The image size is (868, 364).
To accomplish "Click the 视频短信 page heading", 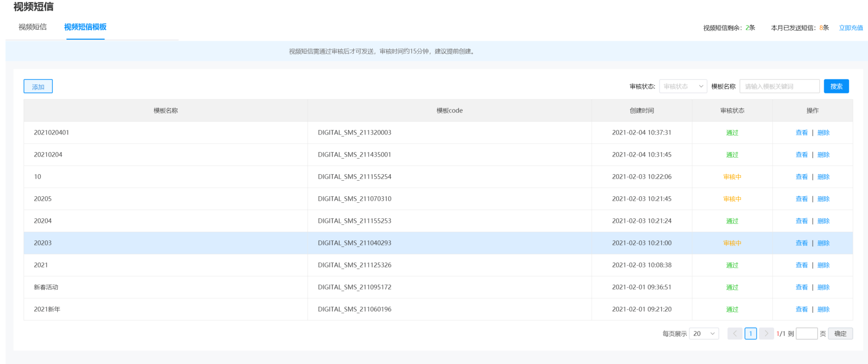I will [33, 7].
